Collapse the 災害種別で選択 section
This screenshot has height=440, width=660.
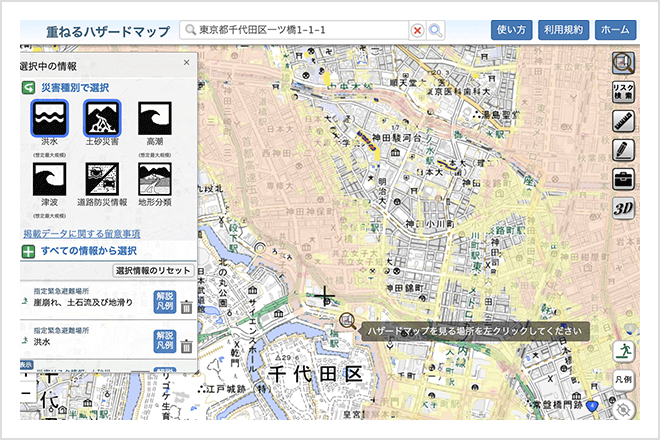coord(28,88)
